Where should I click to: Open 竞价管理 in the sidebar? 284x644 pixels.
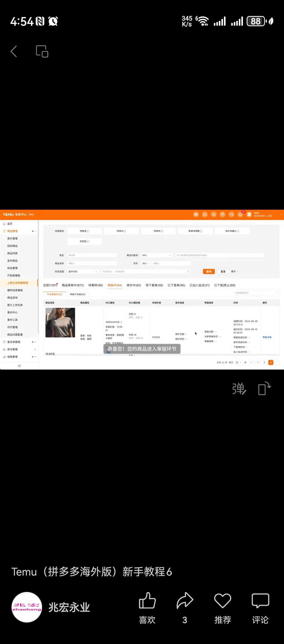click(x=13, y=238)
